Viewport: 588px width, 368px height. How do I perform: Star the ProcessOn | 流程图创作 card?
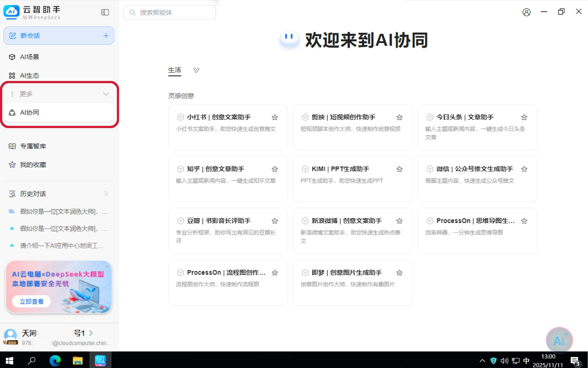(x=275, y=273)
